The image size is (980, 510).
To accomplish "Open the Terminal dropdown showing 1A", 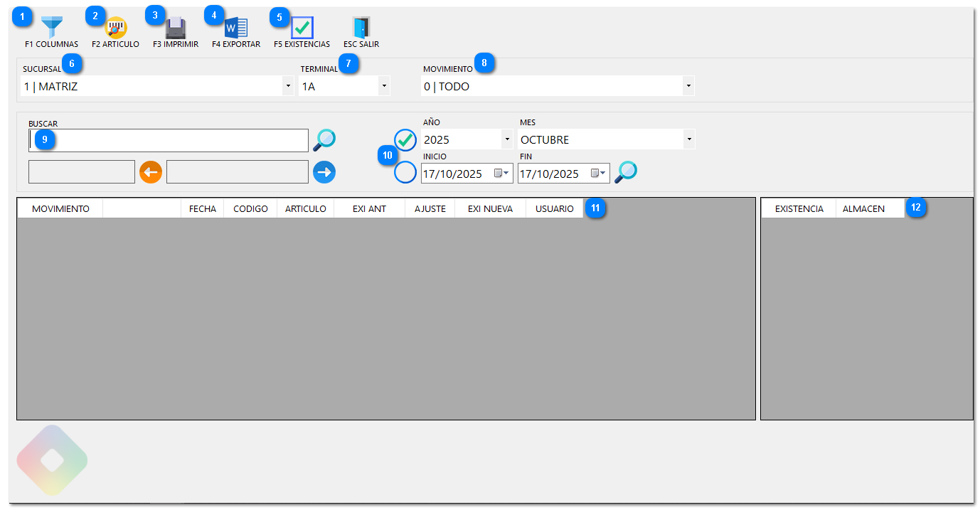I will coord(383,86).
